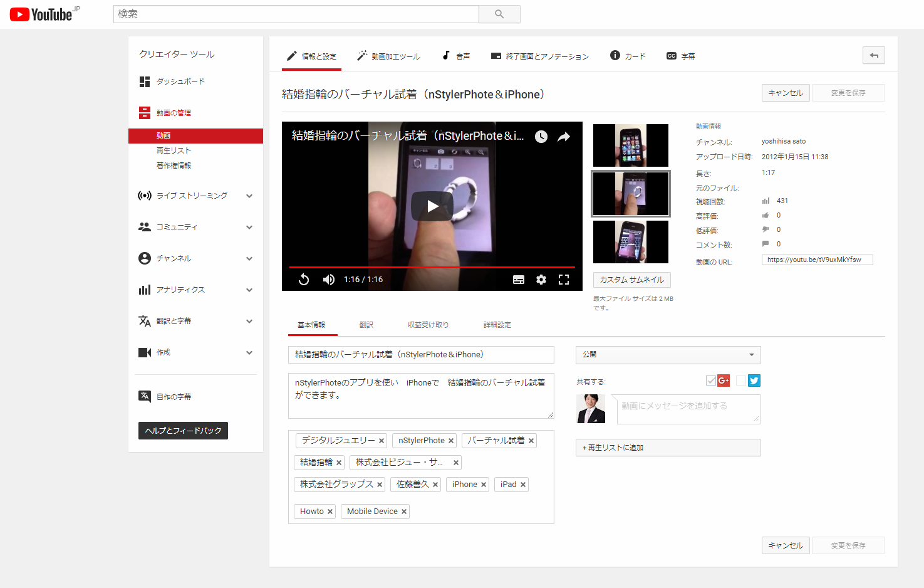Remove the 結婚指輪 tag
This screenshot has width=924, height=588.
tap(338, 463)
